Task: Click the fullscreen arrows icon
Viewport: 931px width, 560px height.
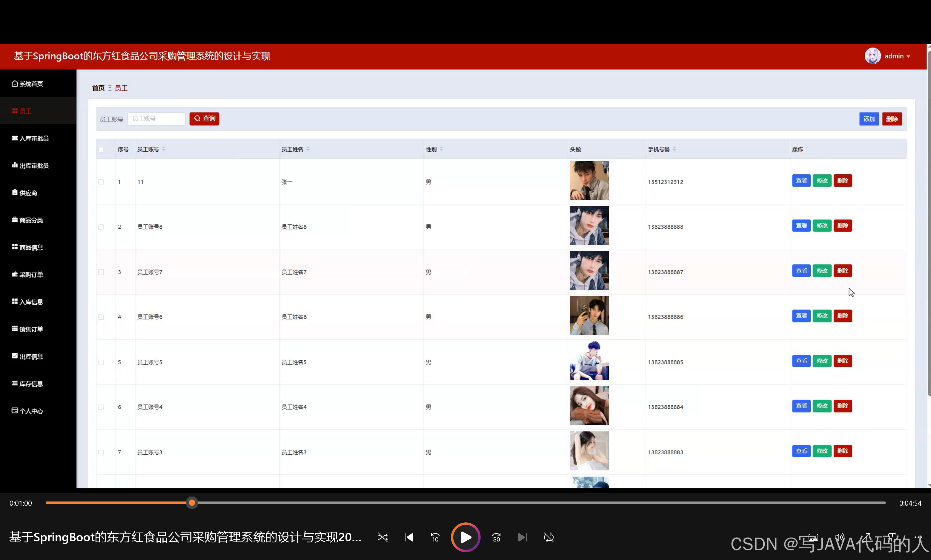Action: point(866,537)
